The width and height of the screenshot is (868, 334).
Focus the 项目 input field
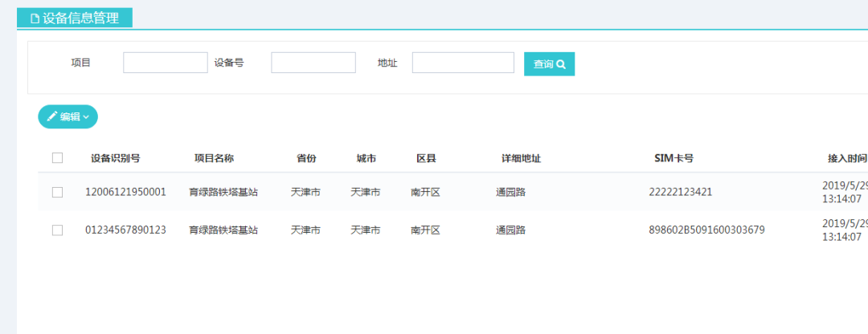165,63
